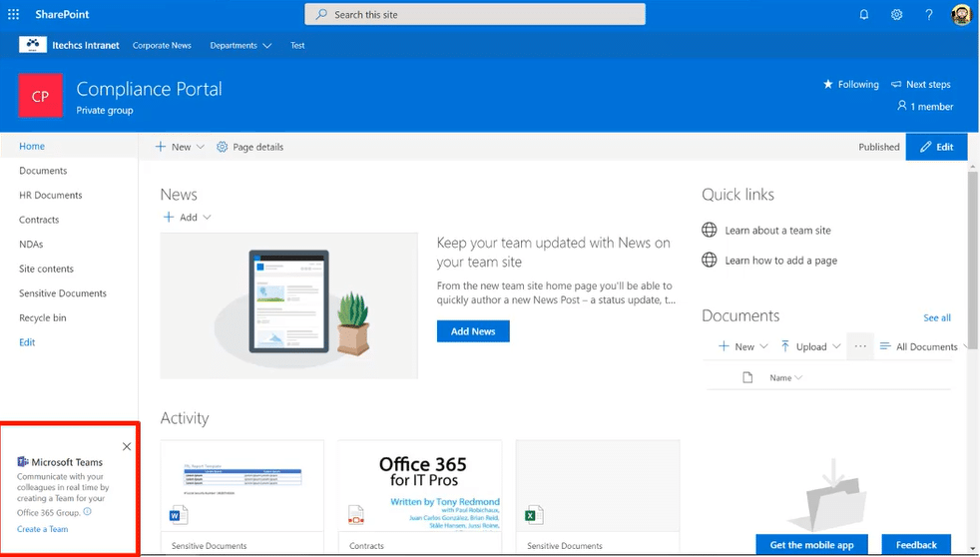Open the All Documents view selector
Screen dimensions: 980x557
[924, 346]
